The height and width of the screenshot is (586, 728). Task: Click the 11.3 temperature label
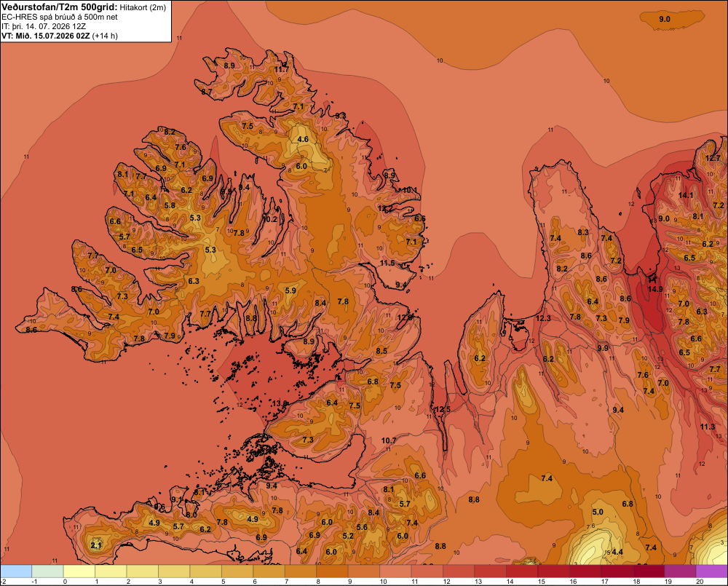(708, 427)
